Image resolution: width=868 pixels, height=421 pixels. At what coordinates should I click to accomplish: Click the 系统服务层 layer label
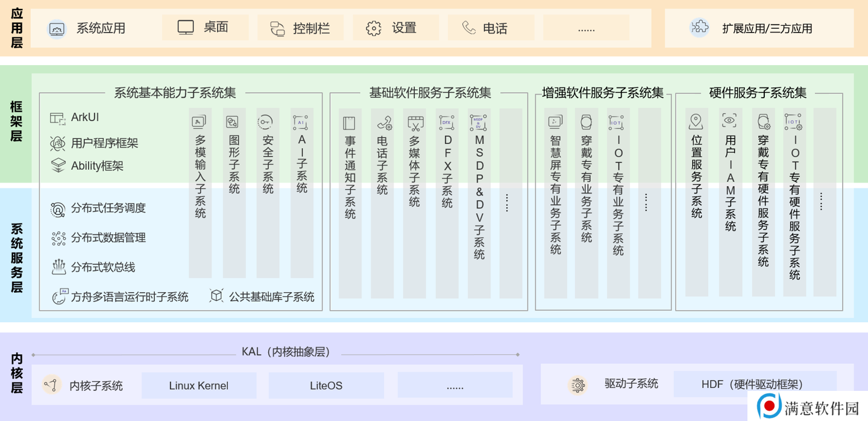point(16,258)
